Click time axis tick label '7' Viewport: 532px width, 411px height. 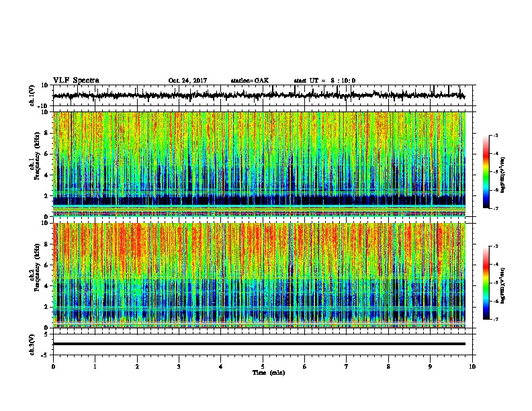click(x=347, y=367)
